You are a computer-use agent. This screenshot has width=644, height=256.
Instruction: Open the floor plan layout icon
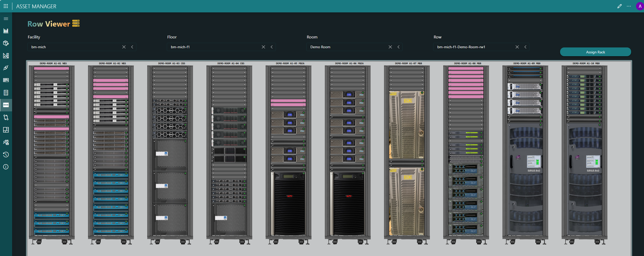click(x=6, y=130)
